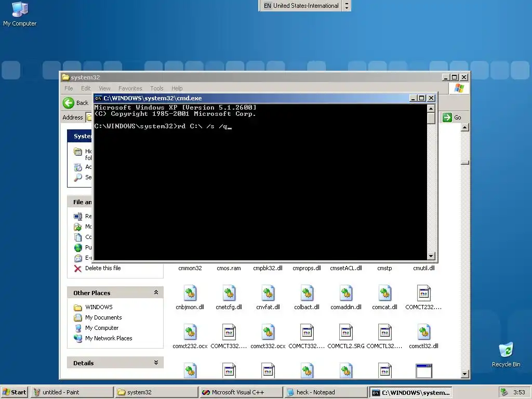
Task: Select the comct232.ocx file icon
Action: click(190, 332)
